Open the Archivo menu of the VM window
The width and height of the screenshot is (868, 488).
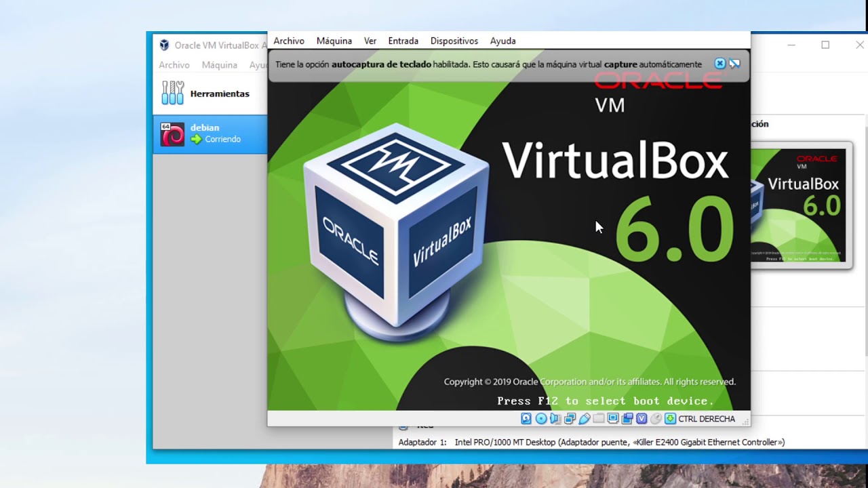[x=289, y=41]
